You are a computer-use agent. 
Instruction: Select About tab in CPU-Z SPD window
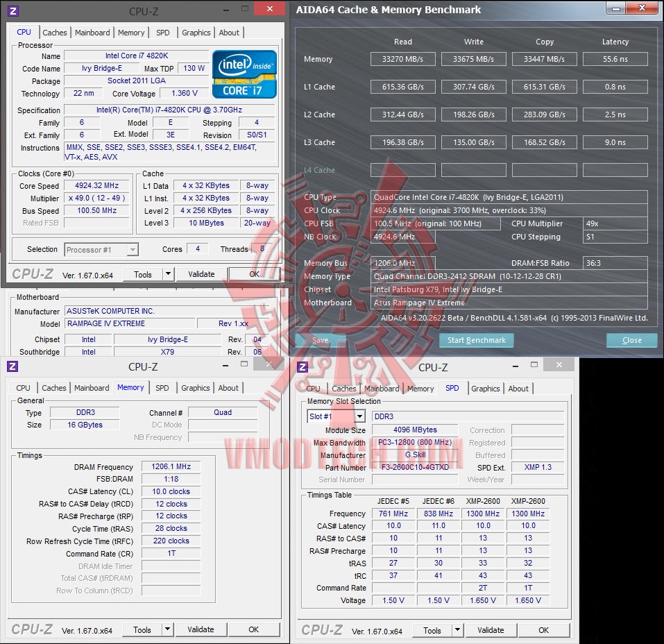click(x=518, y=389)
